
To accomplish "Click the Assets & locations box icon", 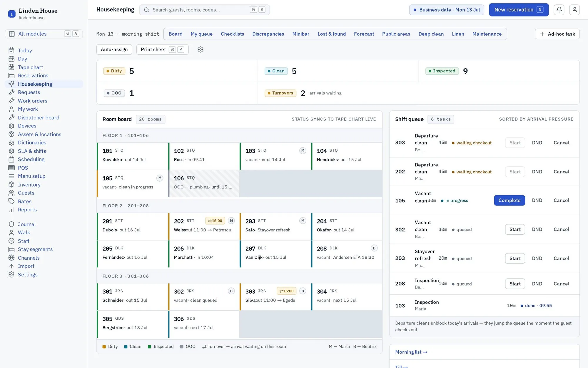I will tap(11, 134).
